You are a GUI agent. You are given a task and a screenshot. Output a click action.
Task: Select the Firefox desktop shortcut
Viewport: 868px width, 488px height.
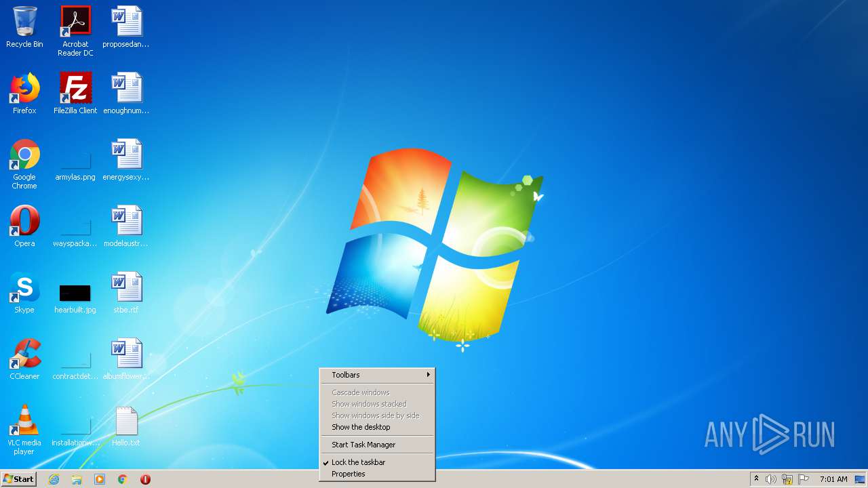click(x=24, y=94)
